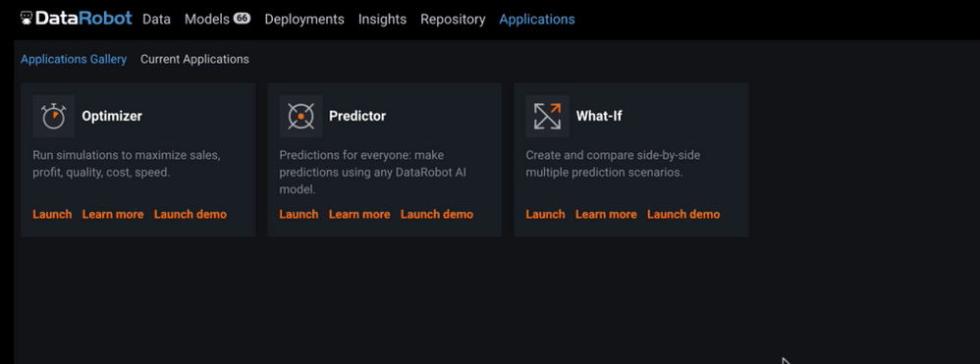Click the Optimizer card title

tap(112, 116)
